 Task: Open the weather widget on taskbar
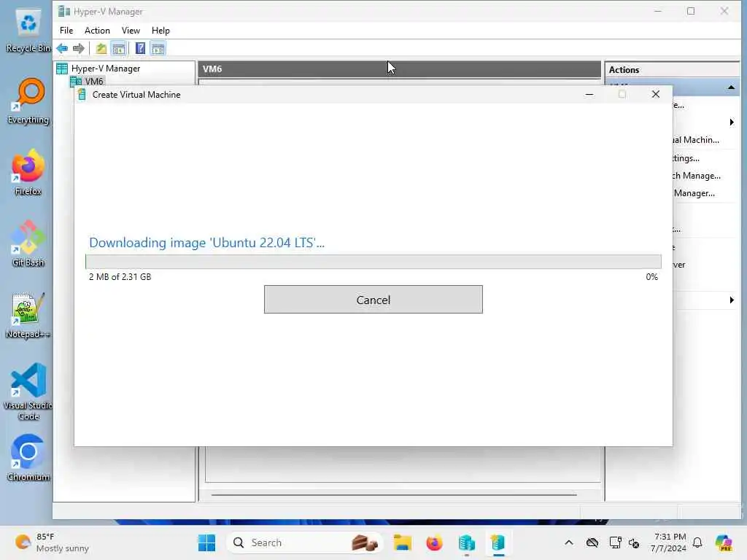point(52,542)
